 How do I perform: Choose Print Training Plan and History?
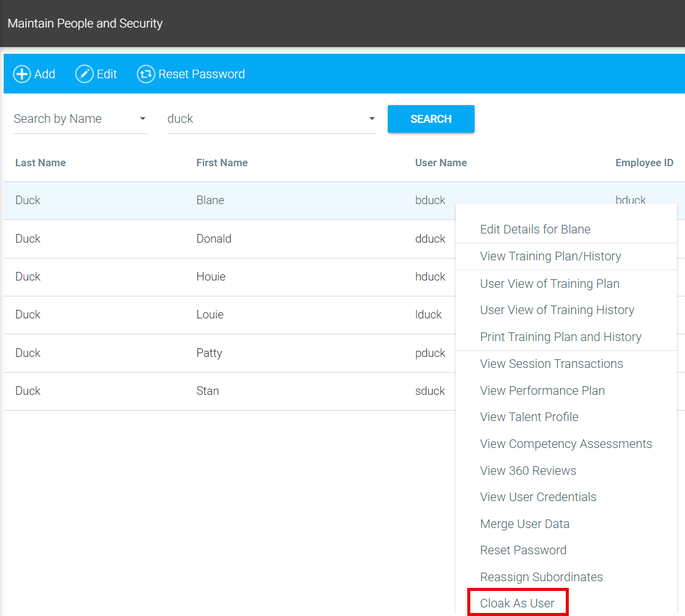tap(560, 337)
